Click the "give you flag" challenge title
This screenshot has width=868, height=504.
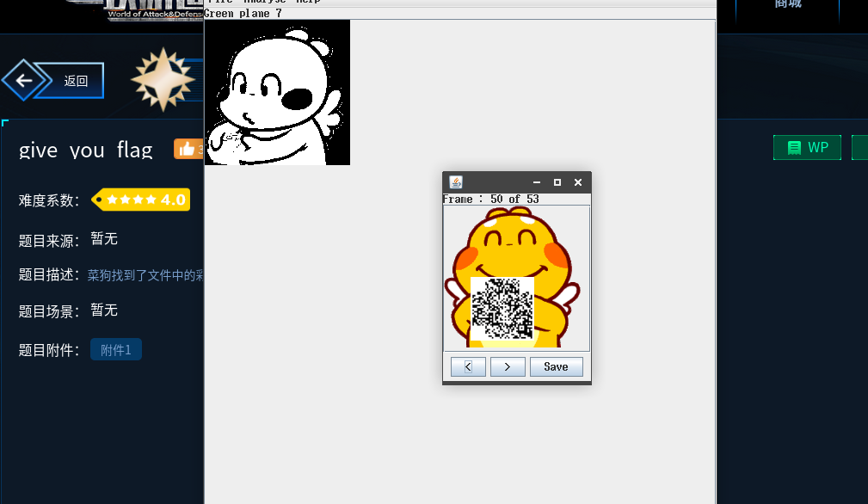coord(85,150)
